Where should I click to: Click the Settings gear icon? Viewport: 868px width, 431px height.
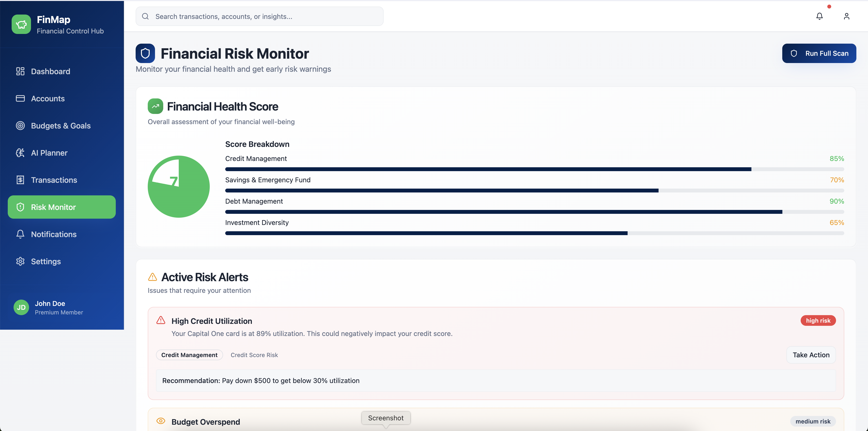pos(20,261)
